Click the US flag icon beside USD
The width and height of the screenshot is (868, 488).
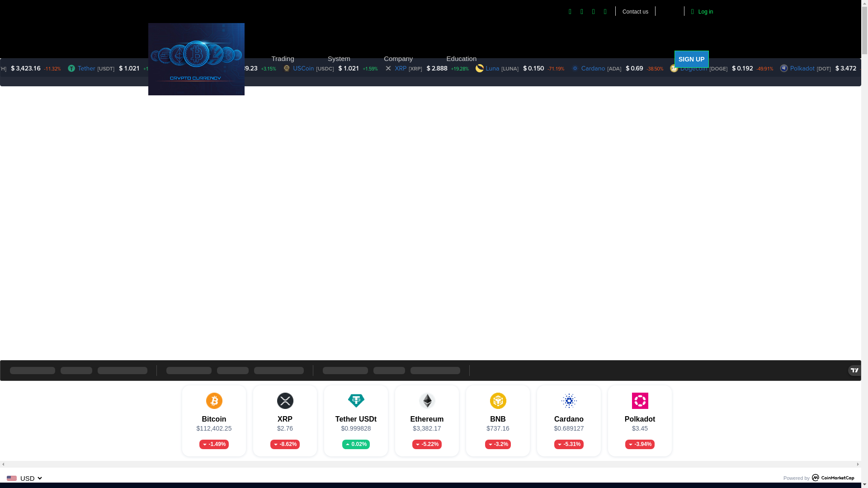click(x=12, y=479)
